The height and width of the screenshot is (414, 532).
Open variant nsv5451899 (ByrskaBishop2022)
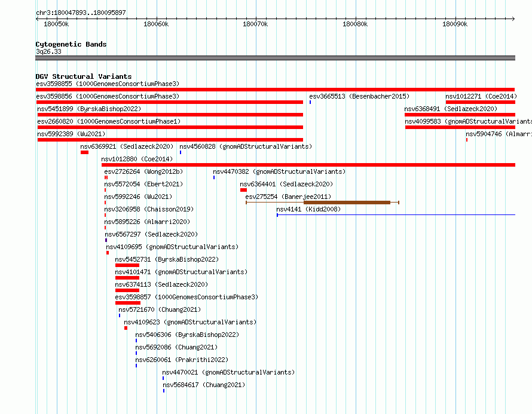click(x=89, y=109)
